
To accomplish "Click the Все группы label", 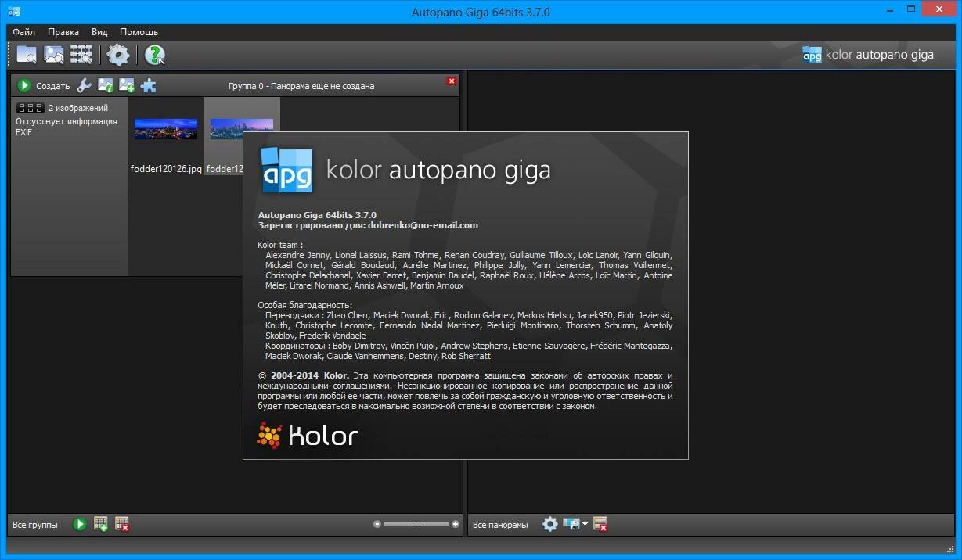I will (x=35, y=525).
